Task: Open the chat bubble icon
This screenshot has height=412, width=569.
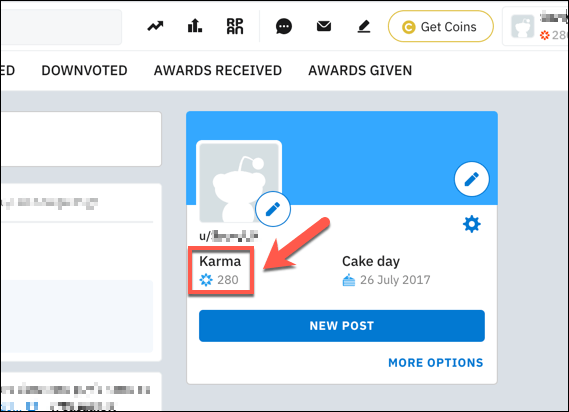Action: 284,26
